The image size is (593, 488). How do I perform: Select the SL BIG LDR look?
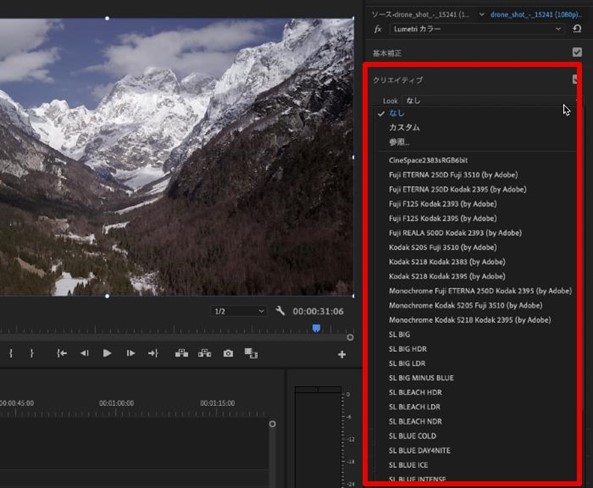407,364
